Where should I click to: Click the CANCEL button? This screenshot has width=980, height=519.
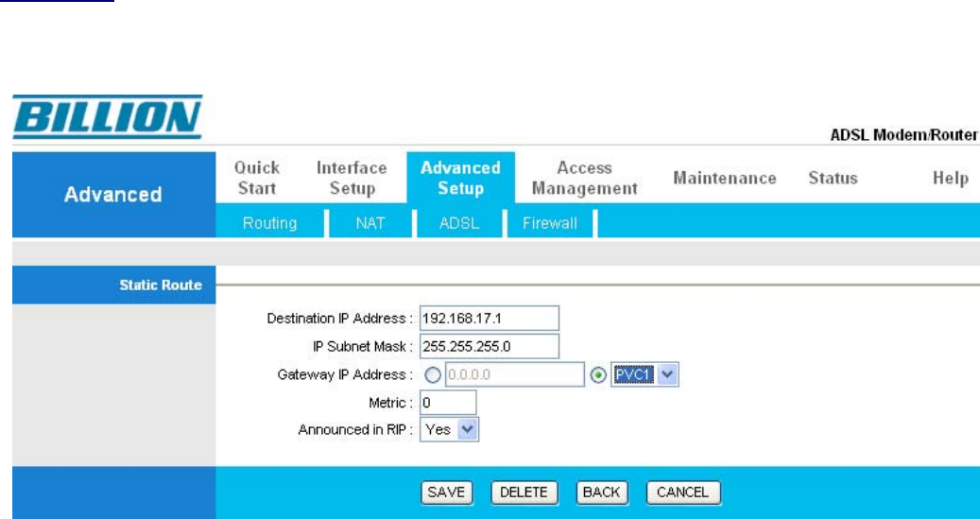683,493
